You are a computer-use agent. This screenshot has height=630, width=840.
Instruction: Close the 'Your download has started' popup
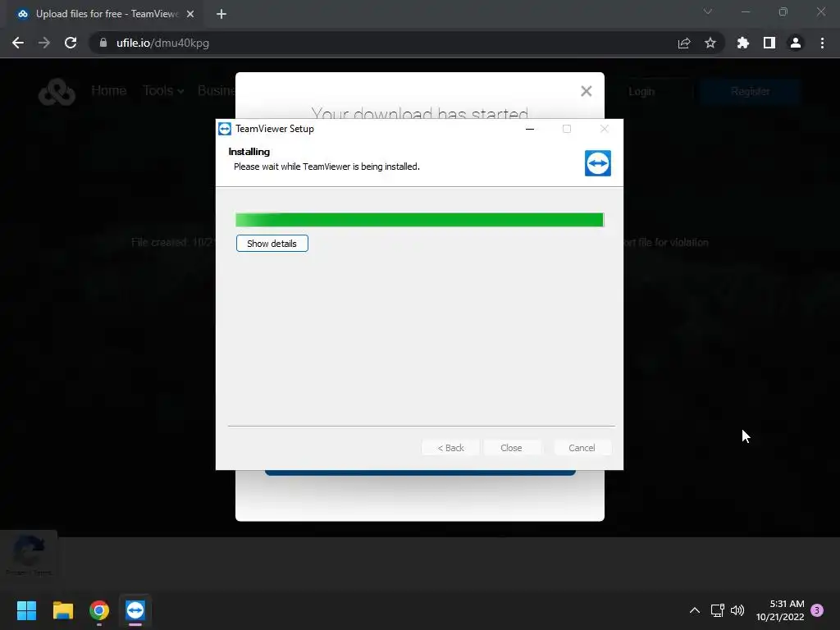point(586,91)
